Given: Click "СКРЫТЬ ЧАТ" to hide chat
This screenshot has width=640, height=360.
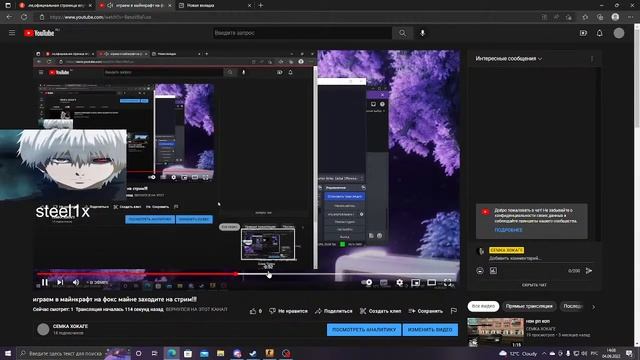Looking at the screenshot, I should click(534, 285).
